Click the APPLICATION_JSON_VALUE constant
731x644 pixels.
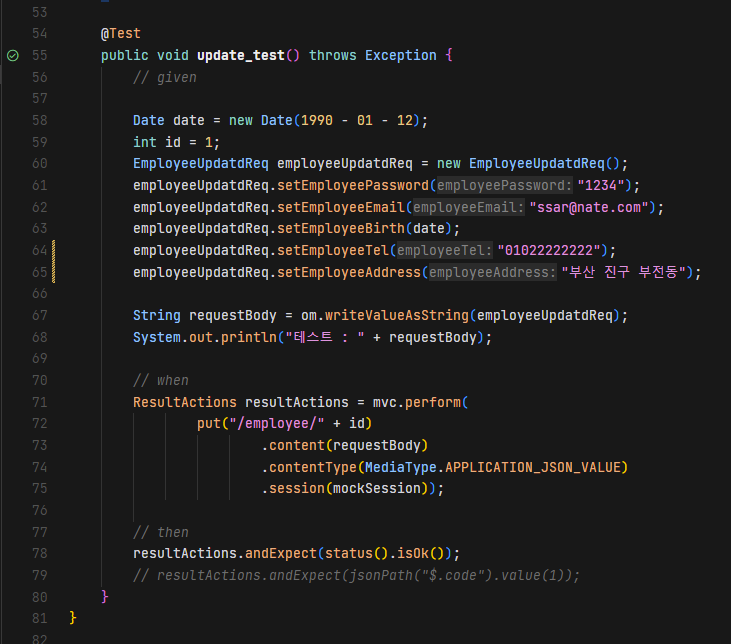pos(532,467)
